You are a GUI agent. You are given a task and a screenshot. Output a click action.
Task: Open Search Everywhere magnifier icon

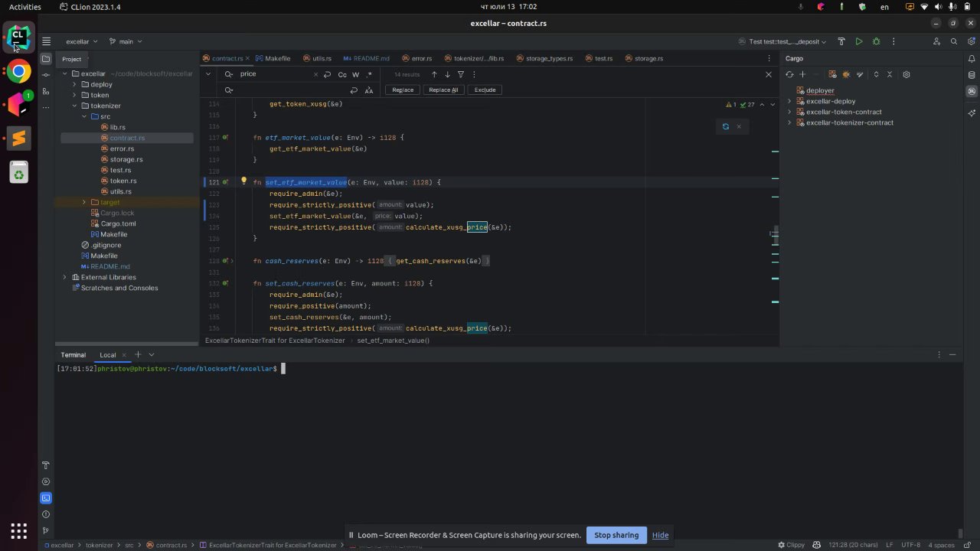click(954, 41)
